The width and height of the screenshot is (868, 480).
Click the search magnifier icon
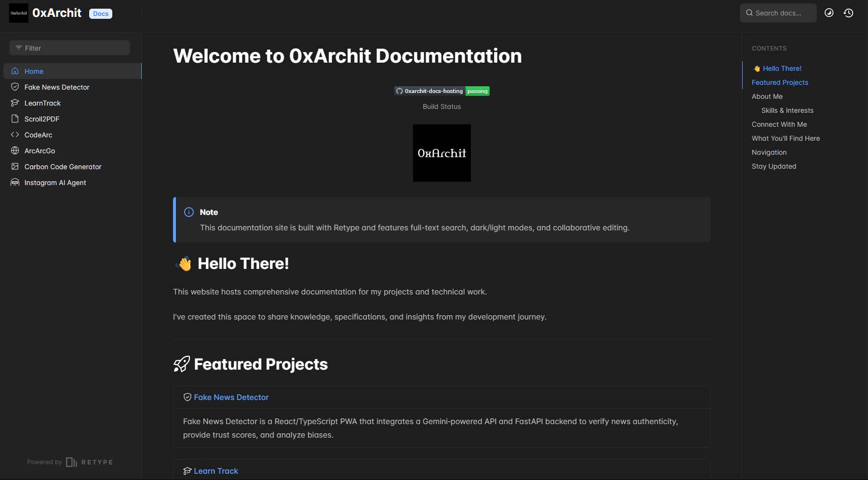pos(749,13)
